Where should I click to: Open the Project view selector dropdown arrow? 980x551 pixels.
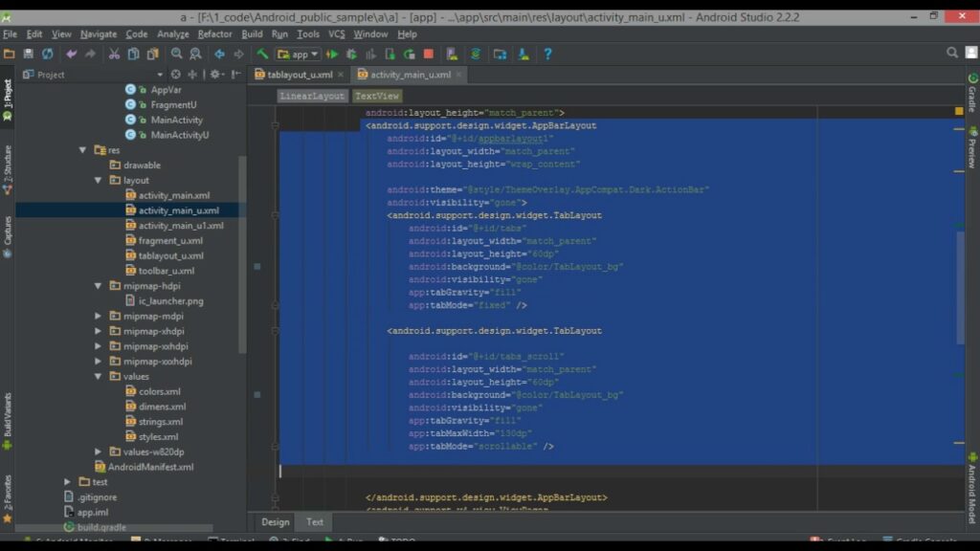coord(160,75)
